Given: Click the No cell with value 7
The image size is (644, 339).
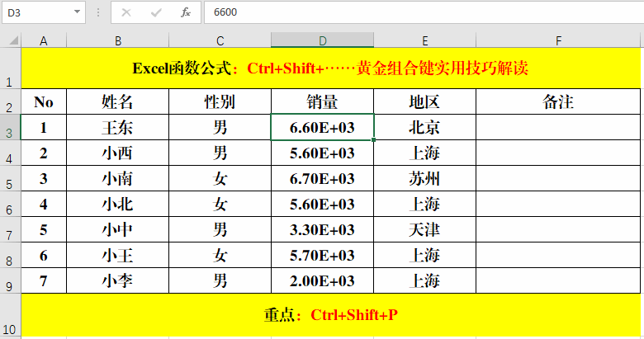Looking at the screenshot, I should (44, 280).
